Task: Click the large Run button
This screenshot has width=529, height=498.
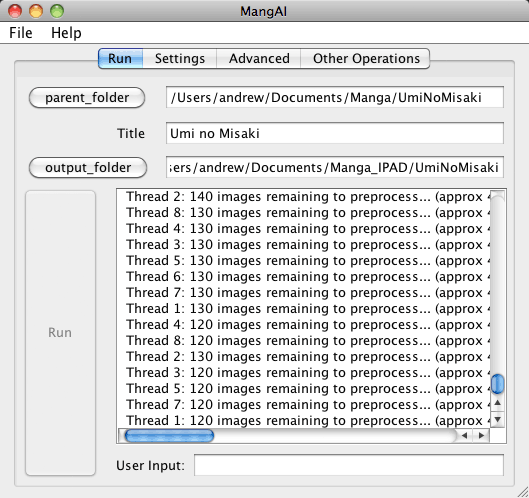Action: coord(60,333)
